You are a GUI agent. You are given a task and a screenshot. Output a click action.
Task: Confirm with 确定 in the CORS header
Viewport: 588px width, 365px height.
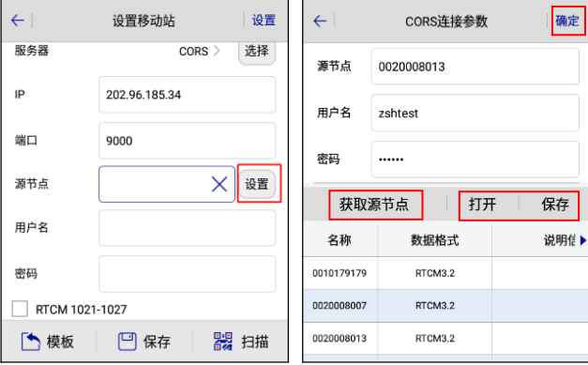click(x=567, y=21)
